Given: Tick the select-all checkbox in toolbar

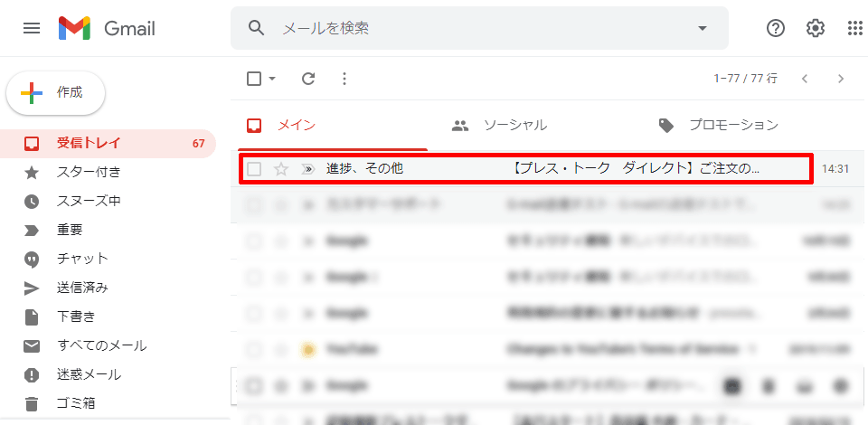Looking at the screenshot, I should tap(255, 79).
